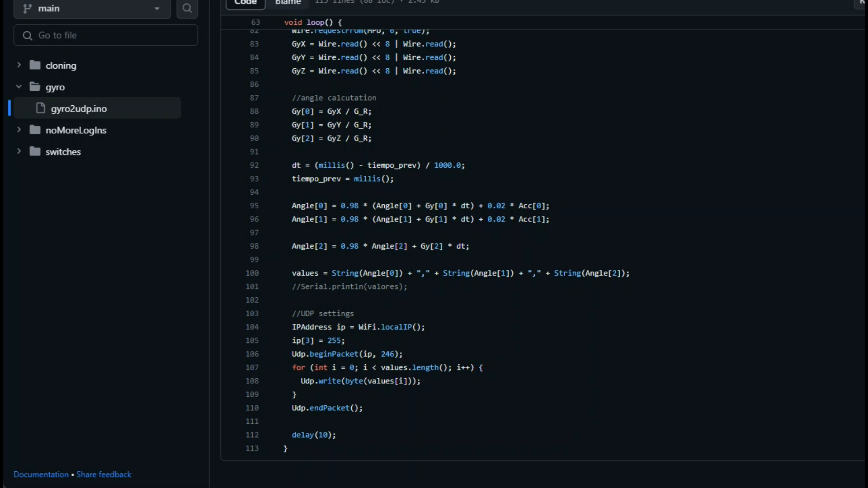Click the noMoreLogIns folder icon
The width and height of the screenshot is (868, 488).
35,130
